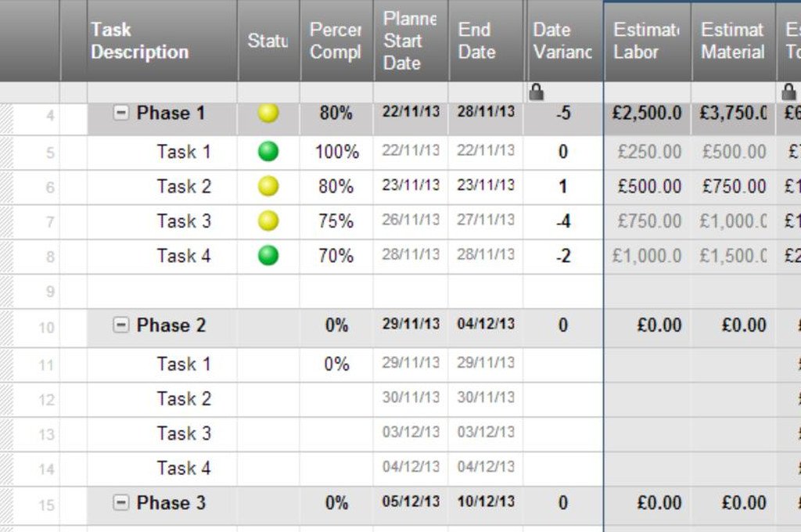
Task: Select the Estimated Labor column header
Action: [647, 41]
